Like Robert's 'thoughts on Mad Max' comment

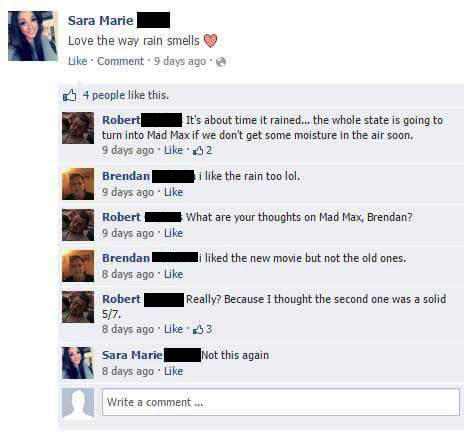(173, 233)
